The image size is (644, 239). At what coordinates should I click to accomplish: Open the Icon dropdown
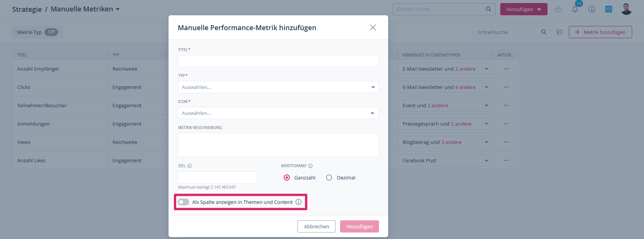coord(278,113)
